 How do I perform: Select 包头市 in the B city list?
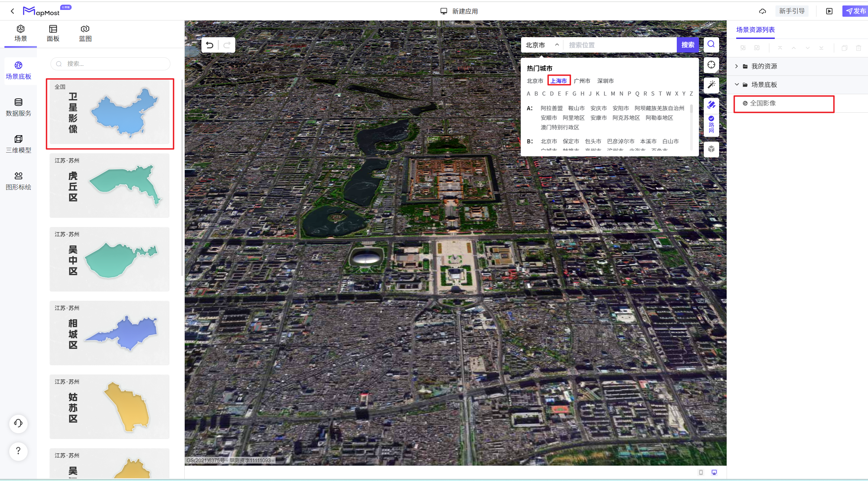tap(593, 141)
